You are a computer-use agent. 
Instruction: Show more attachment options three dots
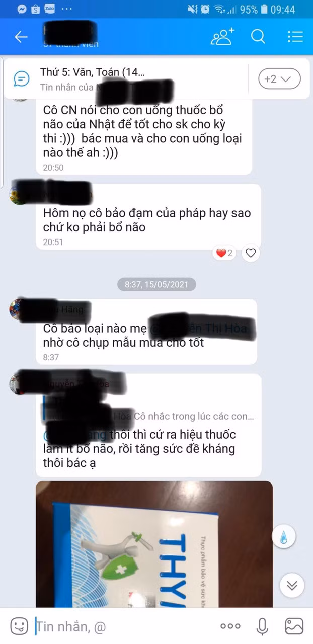pyautogui.click(x=230, y=626)
